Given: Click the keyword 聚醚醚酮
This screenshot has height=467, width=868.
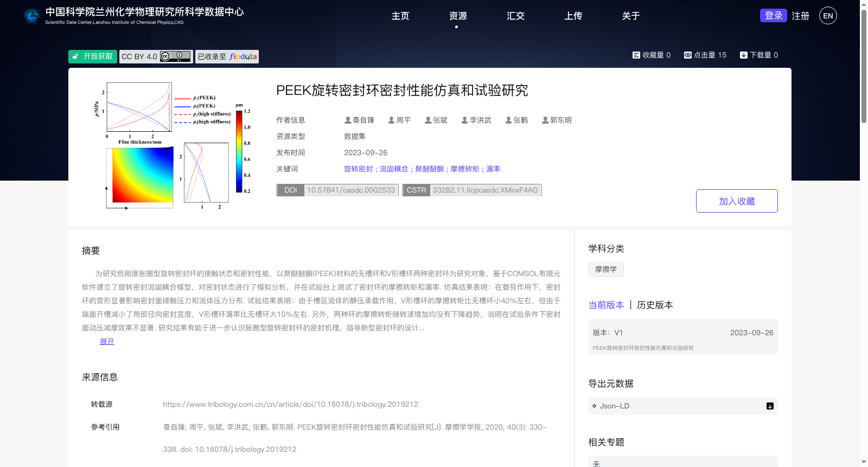Looking at the screenshot, I should [429, 169].
